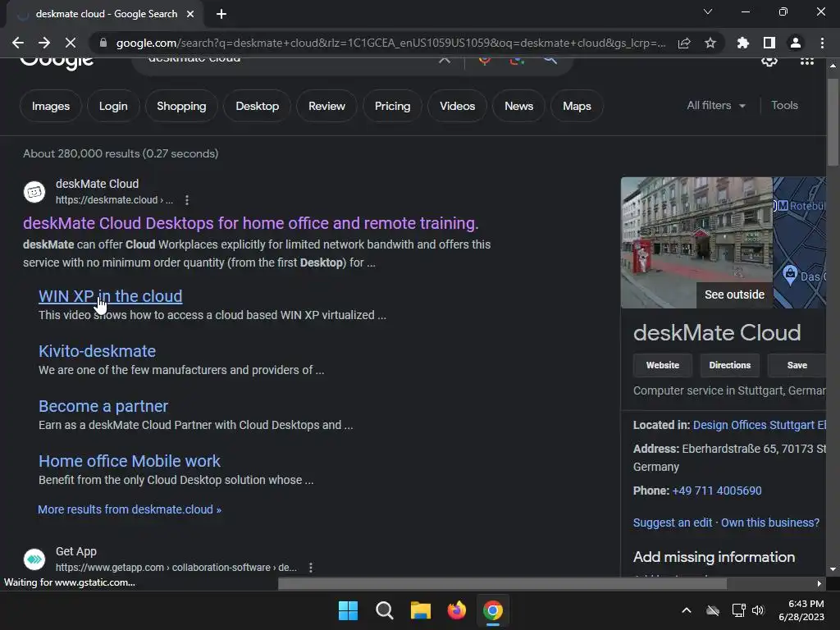Viewport: 840px width, 630px height.
Task: Open more options for deskMate Cloud result
Action: coord(186,200)
